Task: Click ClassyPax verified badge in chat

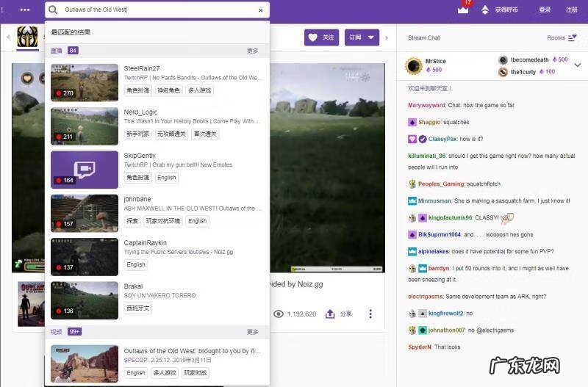Action: [x=423, y=139]
